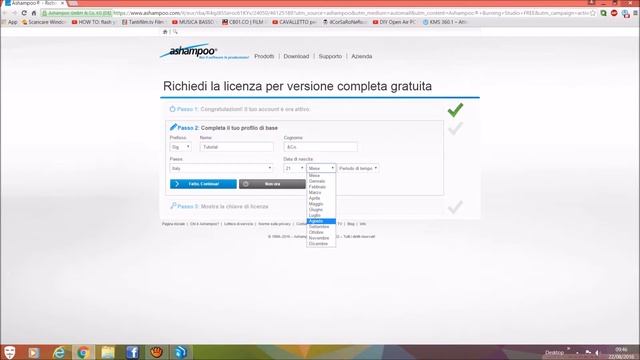This screenshot has height=360, width=640.
Task: Click the gray Non ora button
Action: click(x=272, y=184)
